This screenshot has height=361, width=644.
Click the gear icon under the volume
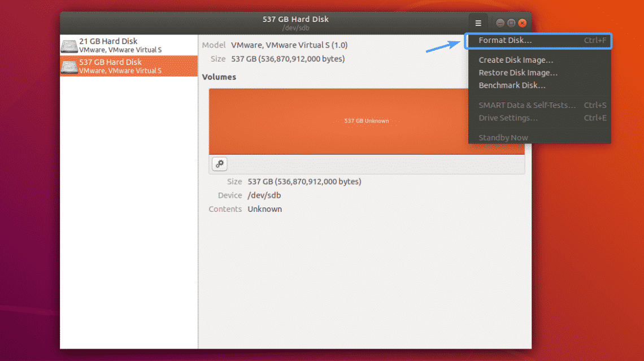click(x=220, y=164)
